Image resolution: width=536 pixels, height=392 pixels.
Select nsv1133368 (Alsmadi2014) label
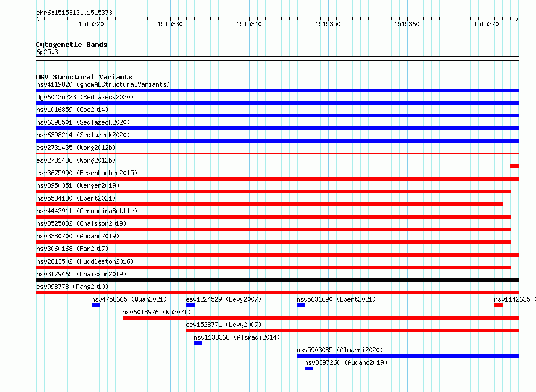coord(237,337)
